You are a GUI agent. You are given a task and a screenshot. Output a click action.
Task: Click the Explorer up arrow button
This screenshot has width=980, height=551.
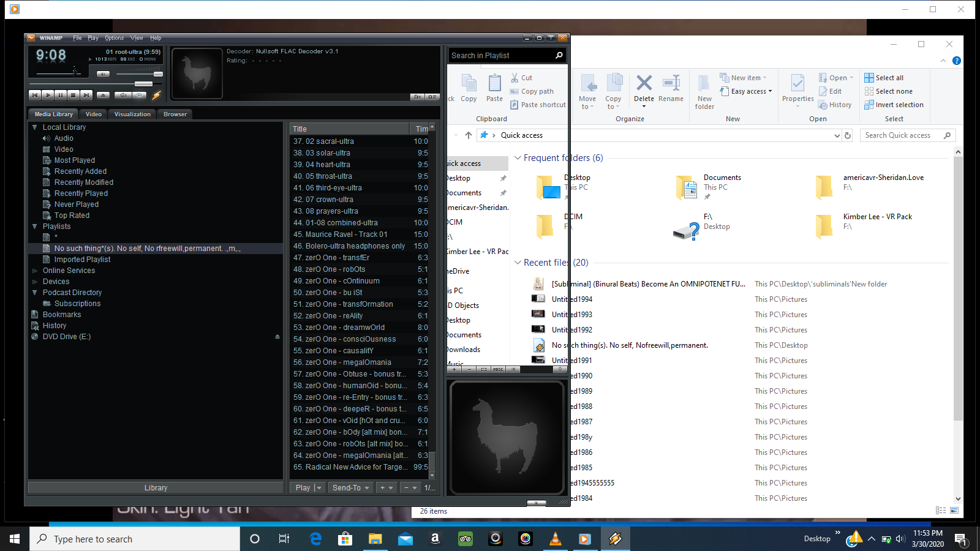click(469, 135)
